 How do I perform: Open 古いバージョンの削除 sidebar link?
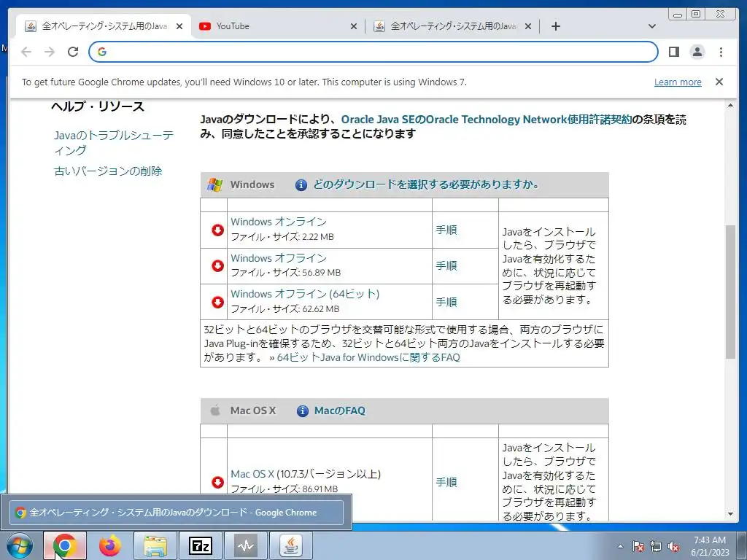coord(108,171)
